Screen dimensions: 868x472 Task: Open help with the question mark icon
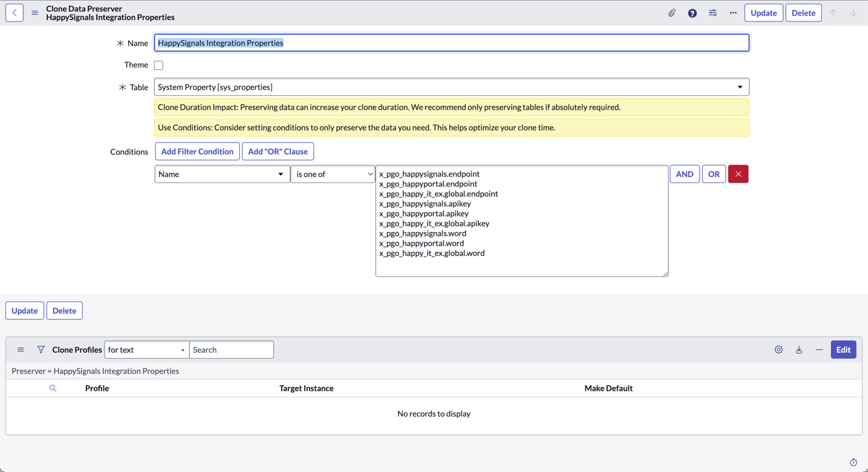(x=692, y=13)
